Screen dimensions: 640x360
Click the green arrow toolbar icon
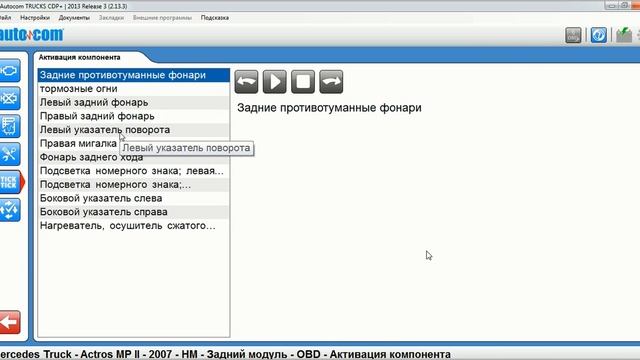[x=624, y=35]
